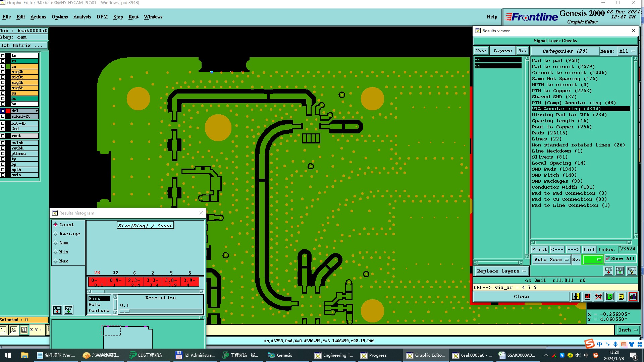The height and width of the screenshot is (362, 644).
Task: Open the Replace layers dropdown
Action: (x=501, y=271)
